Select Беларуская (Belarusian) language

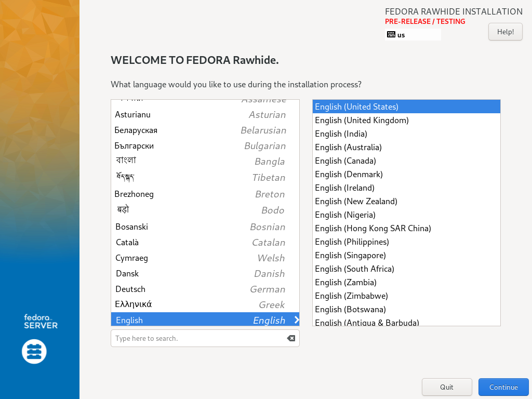point(205,130)
